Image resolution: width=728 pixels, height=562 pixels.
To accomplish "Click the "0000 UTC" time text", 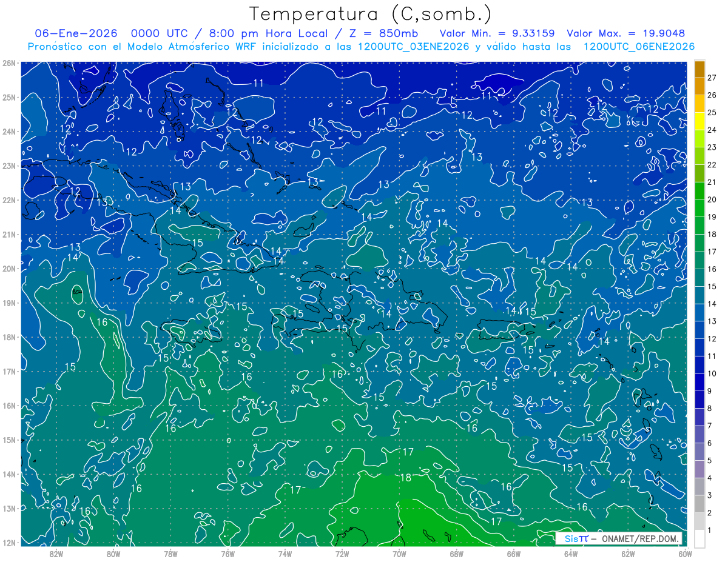I will (x=159, y=33).
